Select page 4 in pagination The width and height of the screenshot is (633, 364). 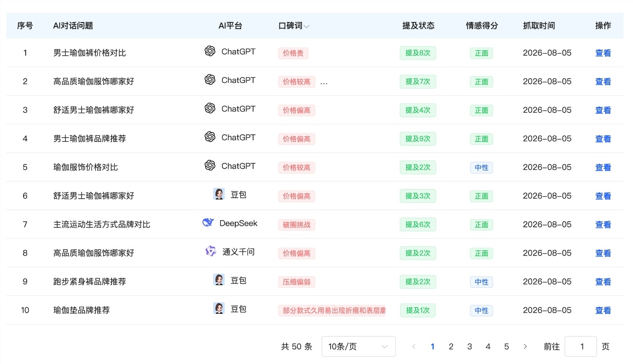[488, 347]
